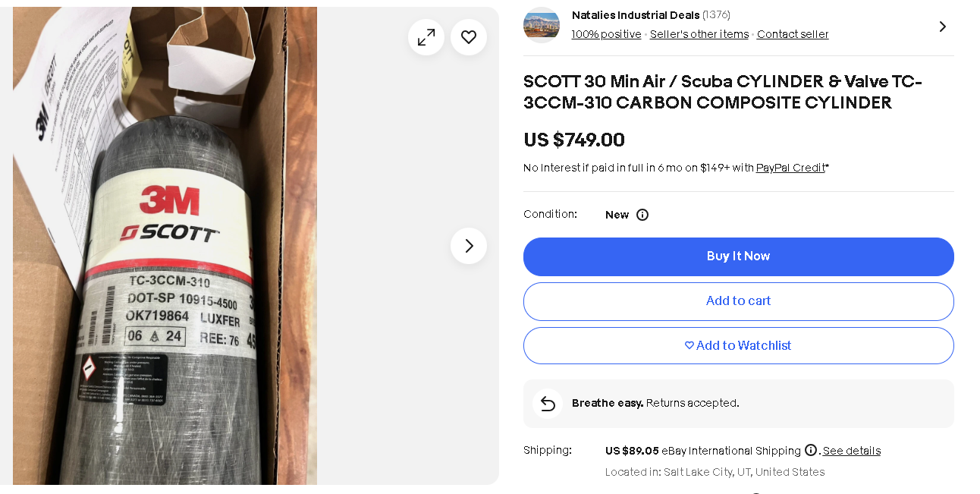Click the shipping info icon
980x494 pixels.
811,450
